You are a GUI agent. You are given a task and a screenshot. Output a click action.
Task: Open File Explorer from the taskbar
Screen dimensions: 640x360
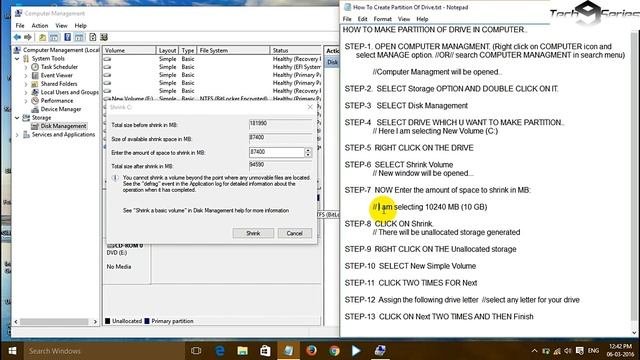pos(242,351)
